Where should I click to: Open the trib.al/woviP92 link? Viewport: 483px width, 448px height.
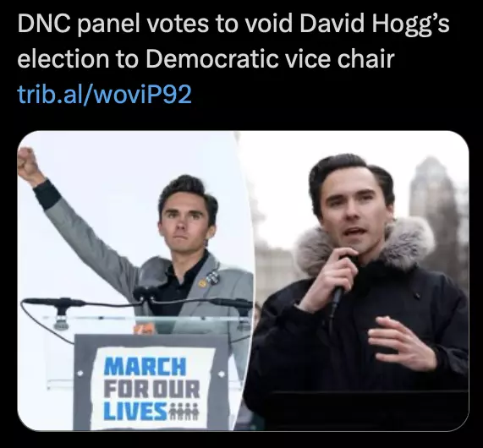pos(104,95)
